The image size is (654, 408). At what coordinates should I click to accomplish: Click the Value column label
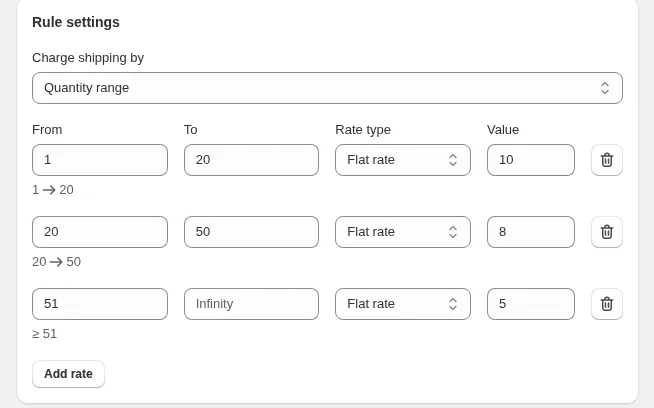click(x=503, y=130)
